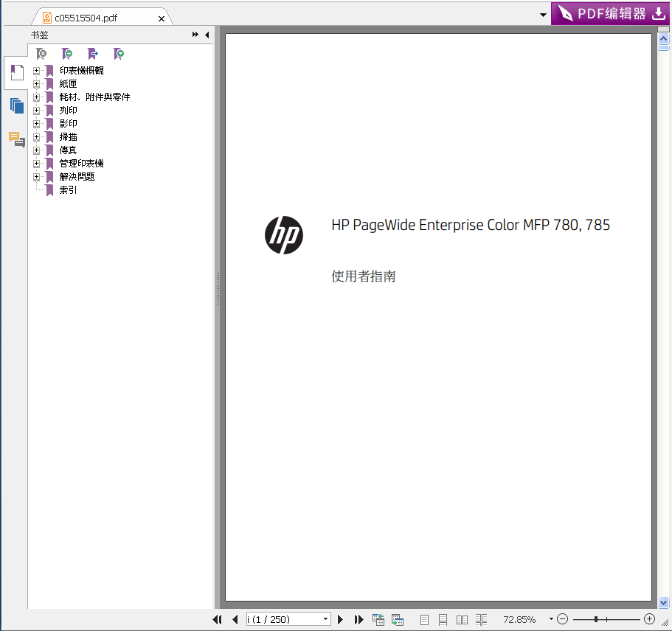Jump to the 列印 bookmark
The height and width of the screenshot is (631, 672).
68,111
